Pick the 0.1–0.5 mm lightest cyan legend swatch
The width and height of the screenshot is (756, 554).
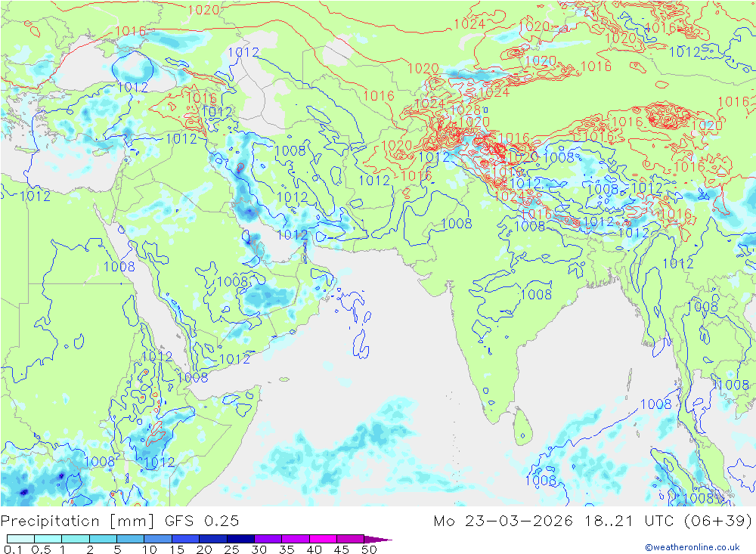click(x=20, y=539)
